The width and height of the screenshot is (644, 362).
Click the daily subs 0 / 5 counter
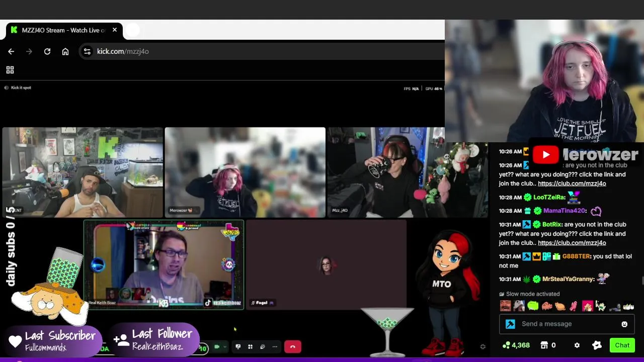tap(10, 246)
